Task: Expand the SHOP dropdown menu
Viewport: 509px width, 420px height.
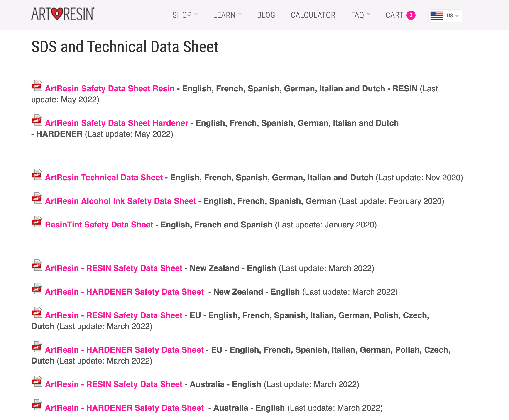Action: click(185, 15)
